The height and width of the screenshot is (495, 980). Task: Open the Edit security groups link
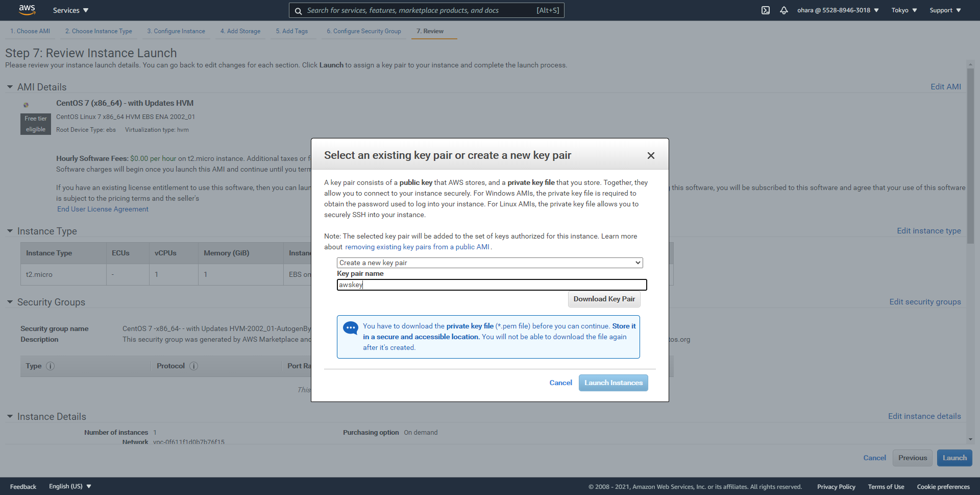tap(925, 302)
